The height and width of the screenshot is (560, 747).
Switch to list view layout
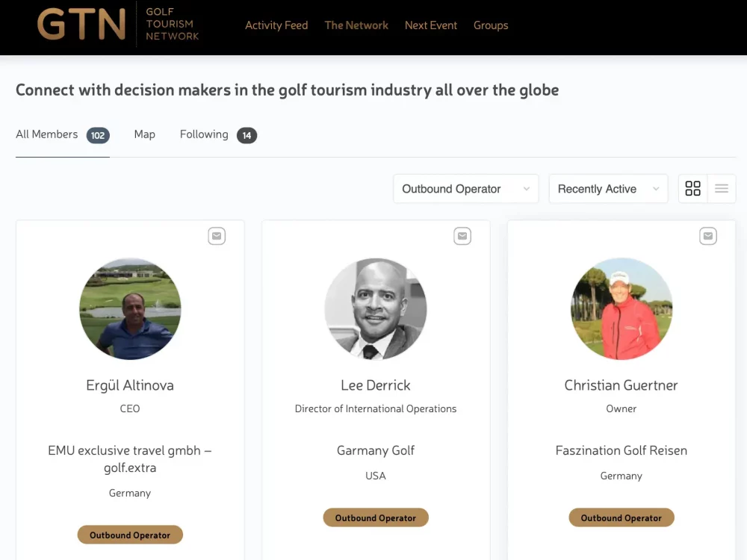click(x=722, y=189)
